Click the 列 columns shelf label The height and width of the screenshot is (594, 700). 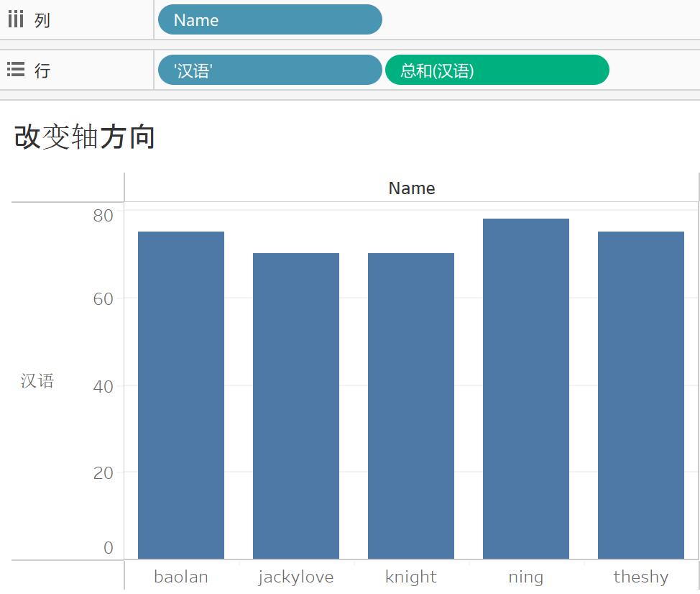[x=42, y=20]
